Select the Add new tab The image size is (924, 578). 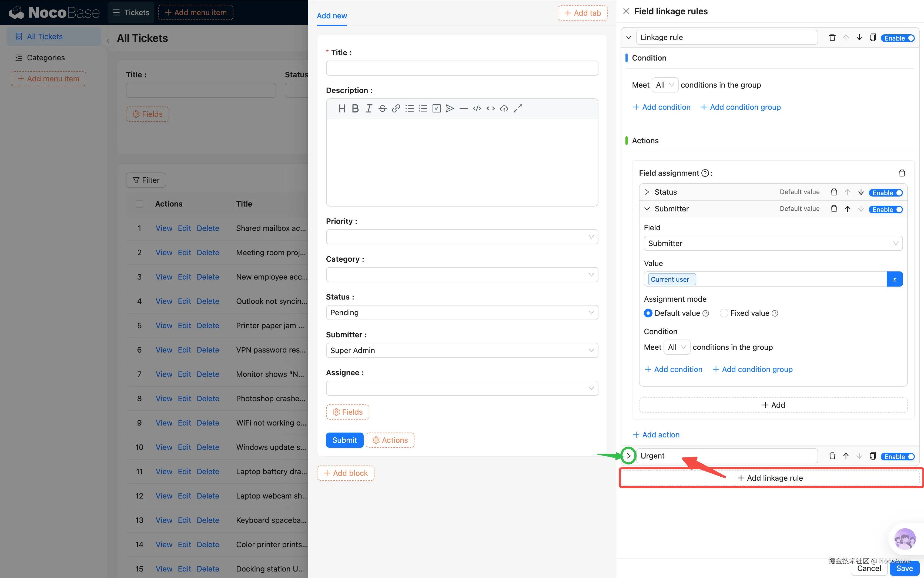[332, 16]
